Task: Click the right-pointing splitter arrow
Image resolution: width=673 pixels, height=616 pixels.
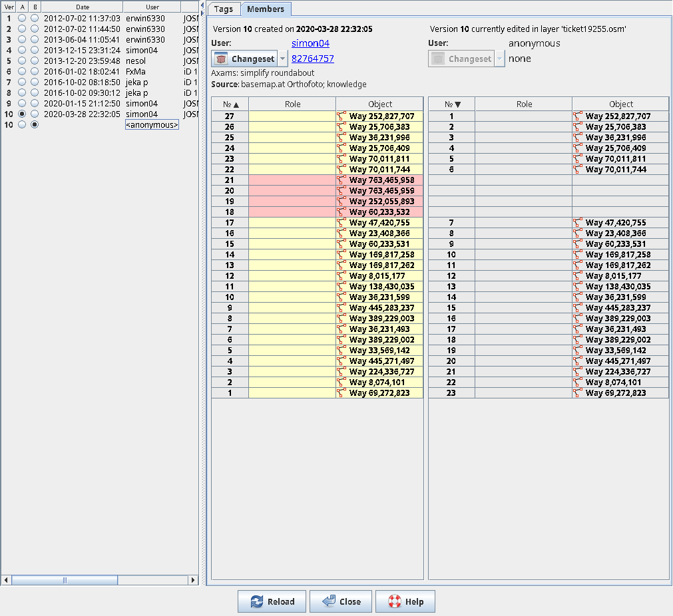Action: click(x=202, y=13)
